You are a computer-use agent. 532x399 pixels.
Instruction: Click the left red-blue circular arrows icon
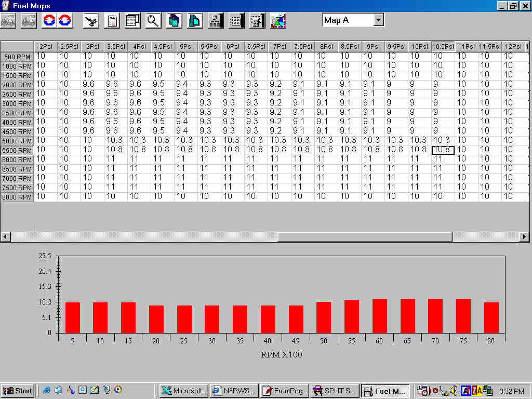tap(49, 21)
